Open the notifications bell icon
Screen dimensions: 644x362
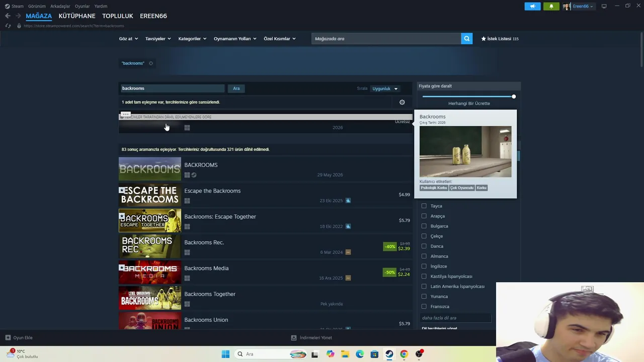(x=551, y=6)
